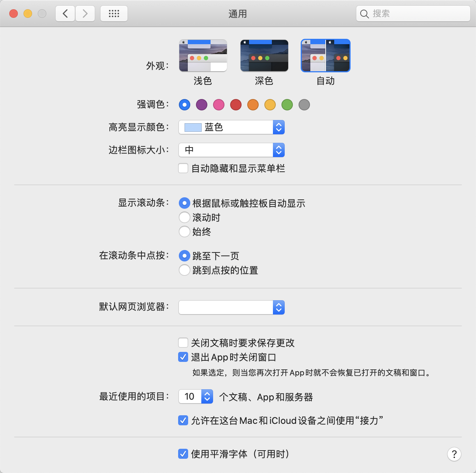Open the 高亮显示颜色 dropdown
The height and width of the screenshot is (473, 476).
pos(232,127)
